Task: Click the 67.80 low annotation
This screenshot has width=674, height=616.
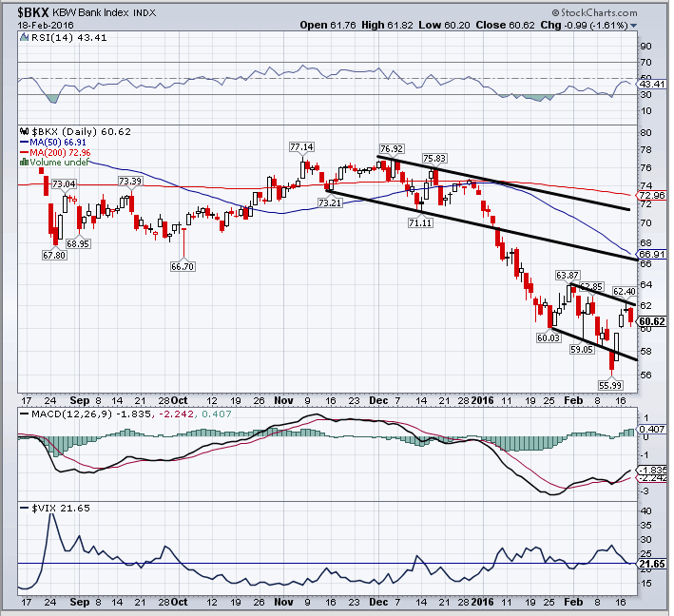Action: tap(54, 255)
